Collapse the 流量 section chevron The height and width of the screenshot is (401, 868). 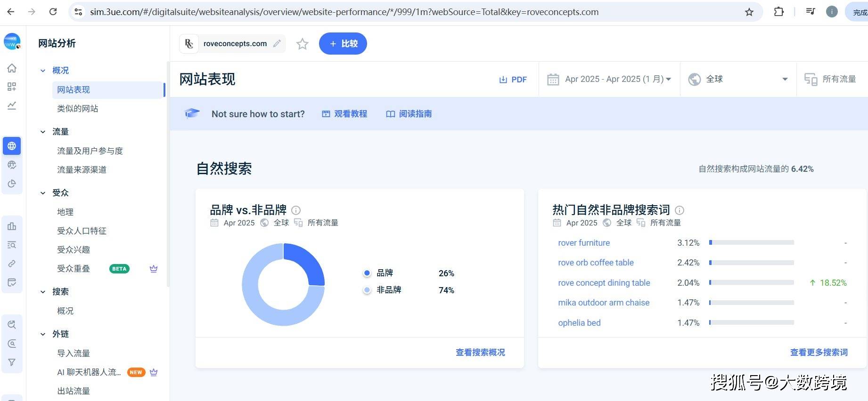pyautogui.click(x=43, y=132)
